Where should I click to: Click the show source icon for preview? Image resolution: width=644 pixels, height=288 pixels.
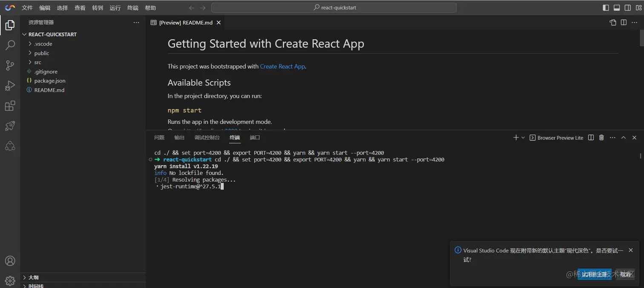[613, 23]
